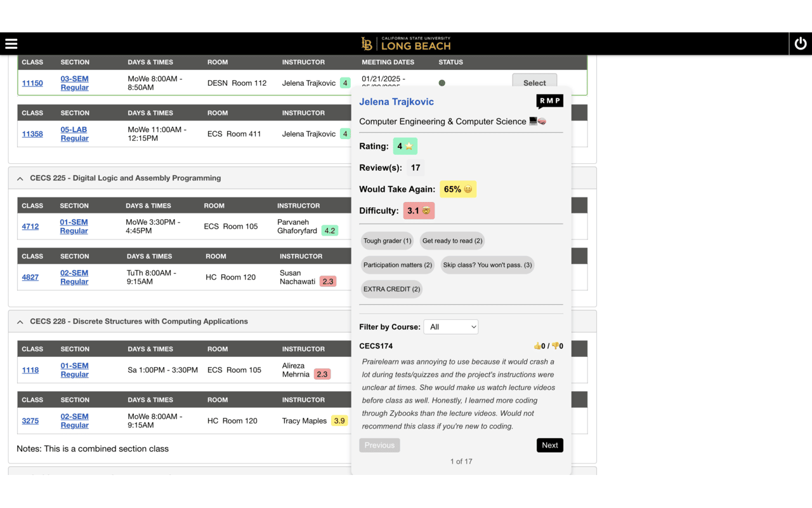This screenshot has height=508, width=812.
Task: Click rating badge 2.3 for Alireza Mehrnia
Action: point(322,374)
